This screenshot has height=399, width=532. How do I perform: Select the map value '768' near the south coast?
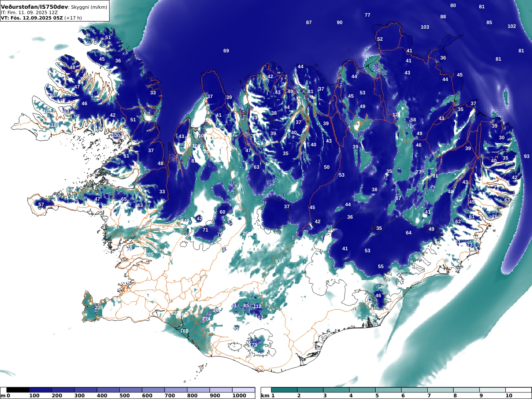pos(184,331)
